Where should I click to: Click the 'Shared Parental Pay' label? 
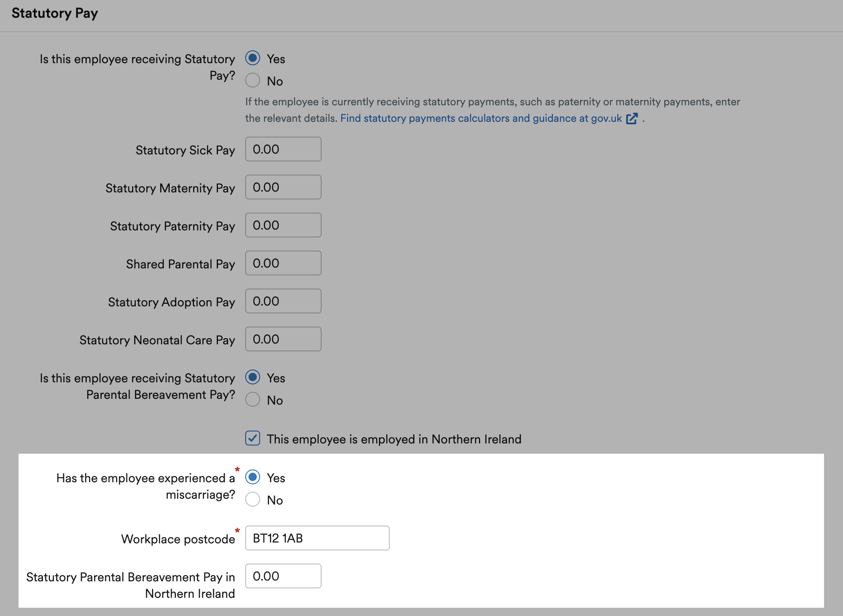180,264
